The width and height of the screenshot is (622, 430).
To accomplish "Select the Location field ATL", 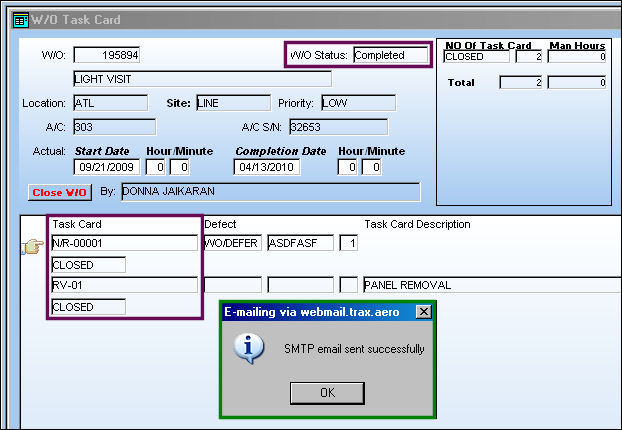I will click(111, 103).
